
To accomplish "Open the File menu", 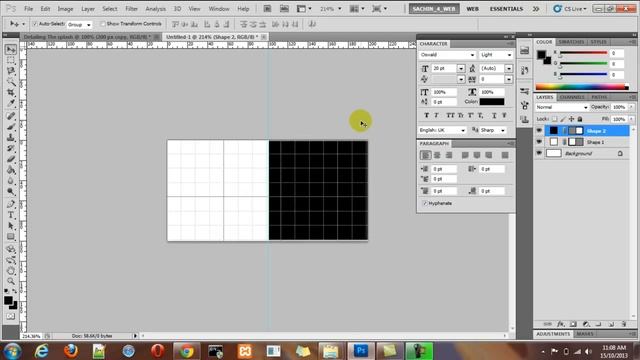I will (x=29, y=9).
